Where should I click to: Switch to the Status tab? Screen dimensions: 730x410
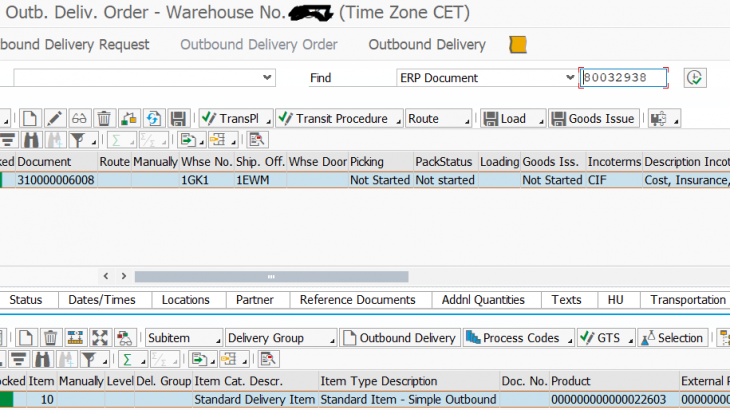click(26, 300)
